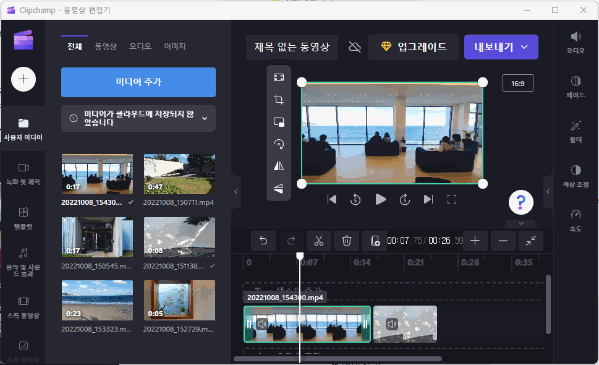Open the record and create sidebar section
This screenshot has height=365, width=599.
[23, 174]
